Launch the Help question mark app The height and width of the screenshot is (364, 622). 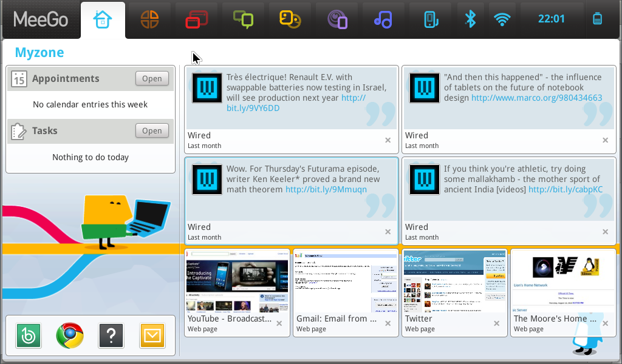[111, 335]
